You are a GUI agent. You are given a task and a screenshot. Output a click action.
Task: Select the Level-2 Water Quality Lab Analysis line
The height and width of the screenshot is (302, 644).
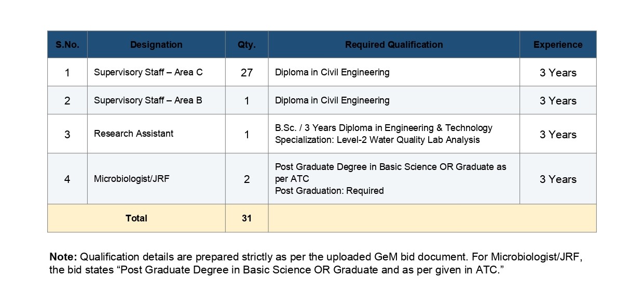click(377, 140)
